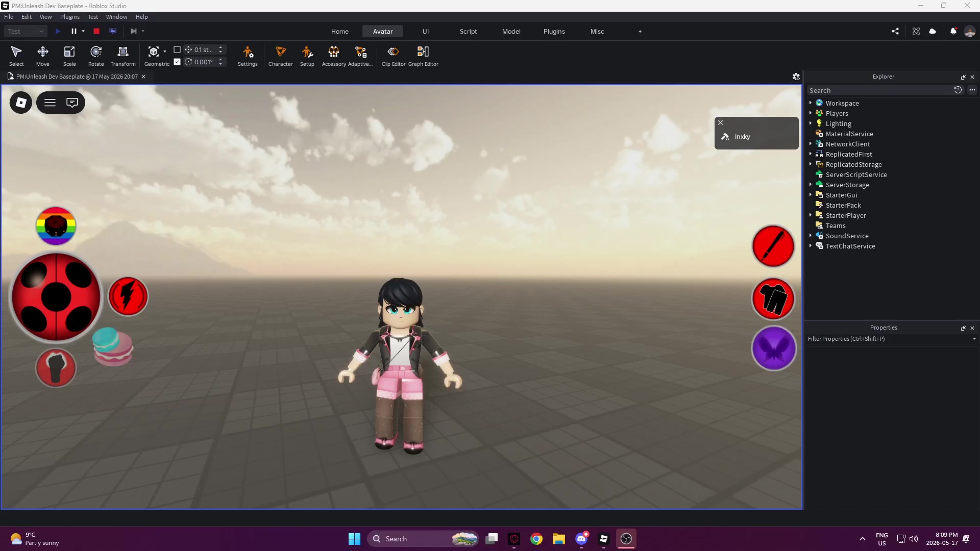Launch the avatar Setup tool
This screenshot has width=980, height=551.
(x=307, y=56)
